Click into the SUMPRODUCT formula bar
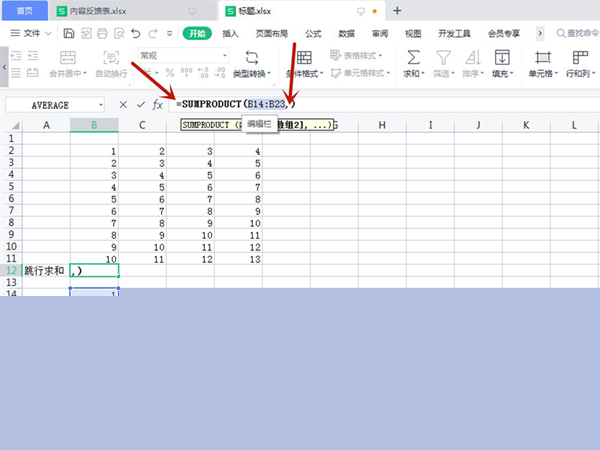 384,104
